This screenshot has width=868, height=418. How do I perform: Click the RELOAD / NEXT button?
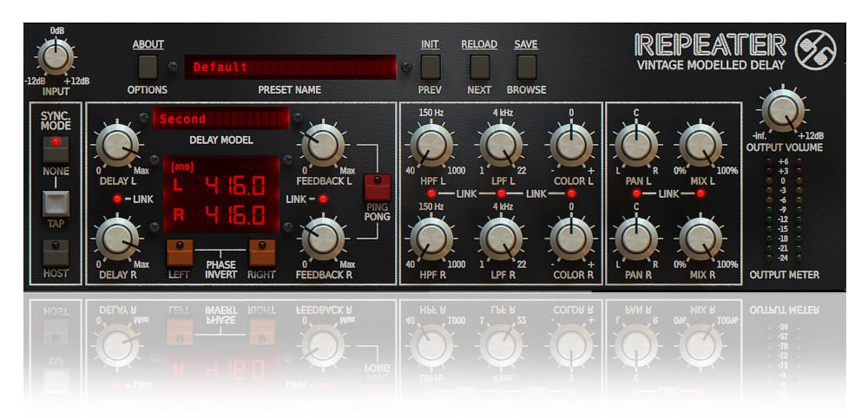[x=479, y=67]
